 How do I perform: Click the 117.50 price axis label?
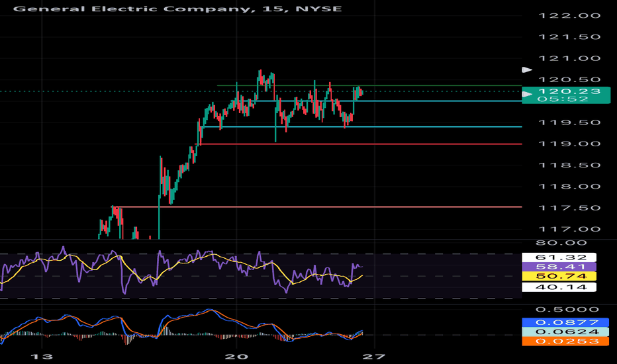[x=569, y=208]
